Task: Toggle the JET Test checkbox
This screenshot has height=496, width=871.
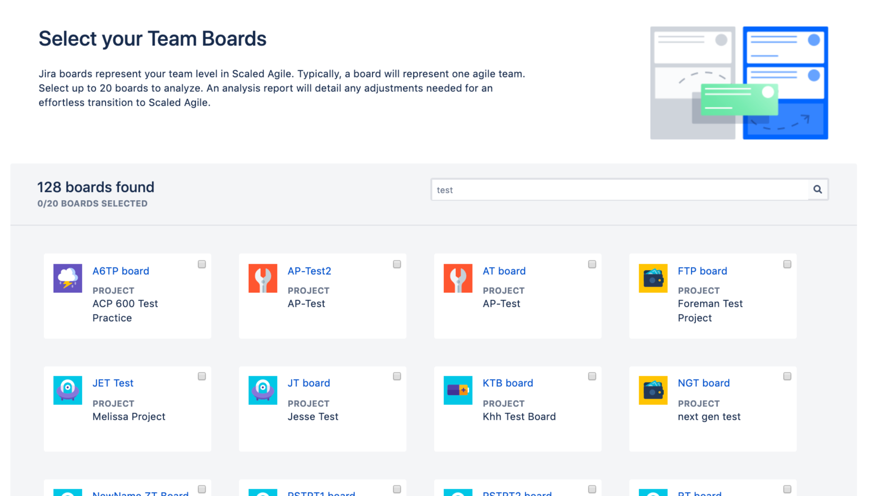Action: click(202, 377)
